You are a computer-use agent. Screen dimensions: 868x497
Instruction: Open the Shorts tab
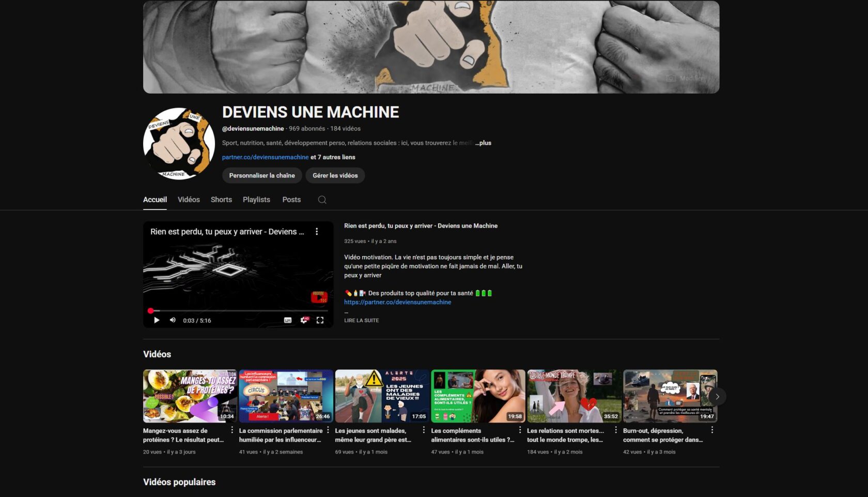point(221,200)
